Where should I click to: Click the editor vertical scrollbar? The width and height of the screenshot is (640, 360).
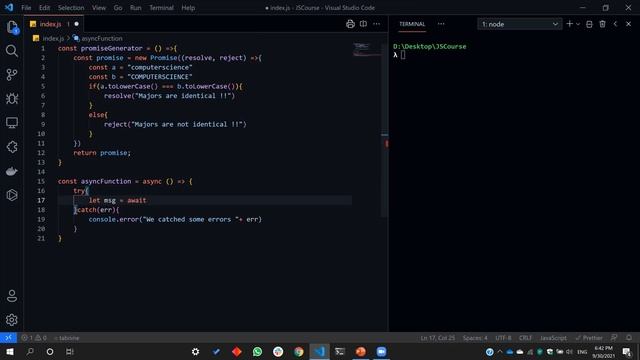[384, 129]
